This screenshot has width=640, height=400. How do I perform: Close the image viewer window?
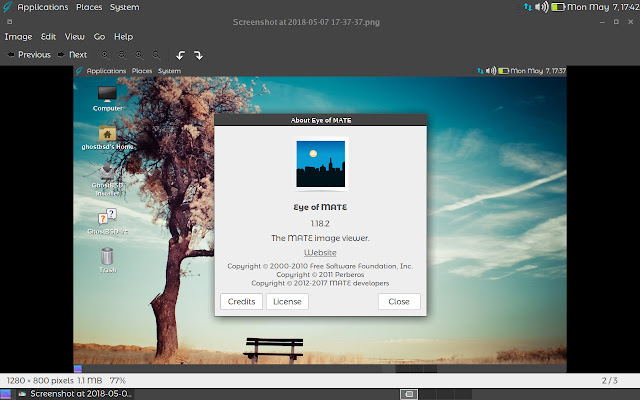[631, 22]
